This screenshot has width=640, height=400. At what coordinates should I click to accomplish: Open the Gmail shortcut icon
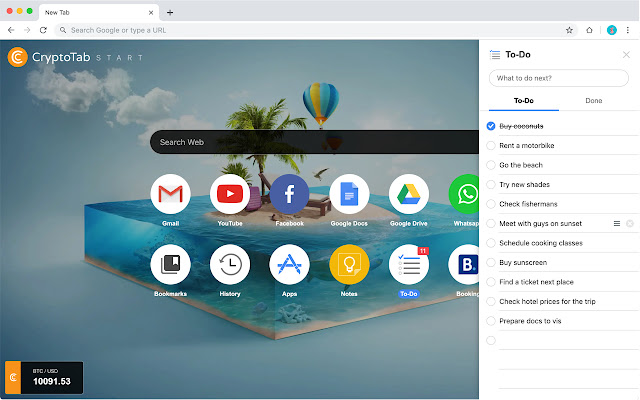click(x=170, y=193)
